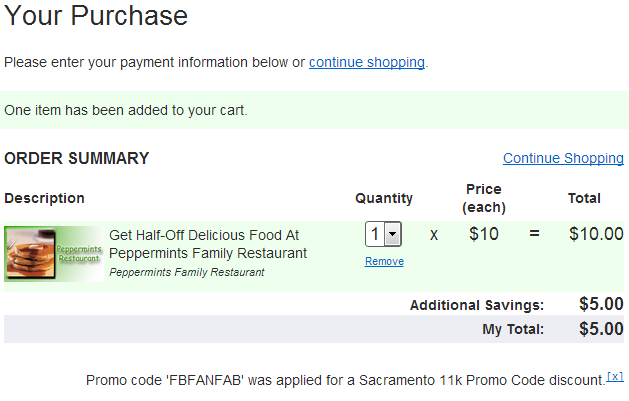Image resolution: width=629 pixels, height=401 pixels.
Task: Click the Total column header
Action: [584, 198]
